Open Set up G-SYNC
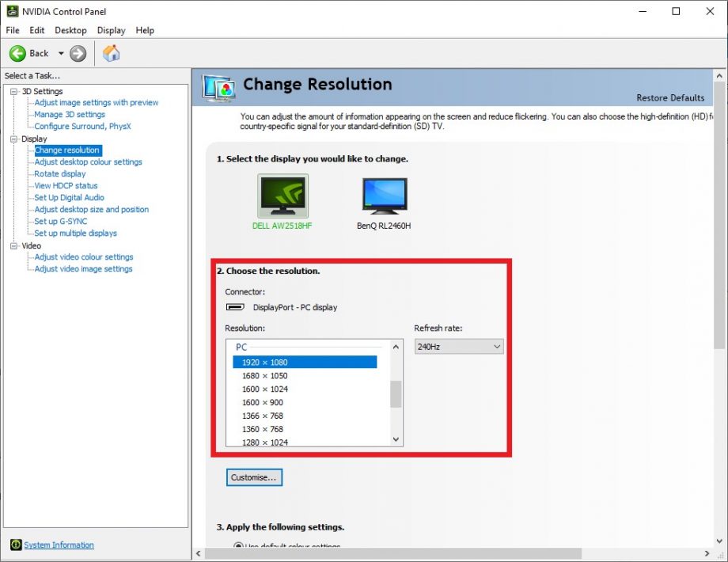This screenshot has height=562, width=728. (x=61, y=222)
